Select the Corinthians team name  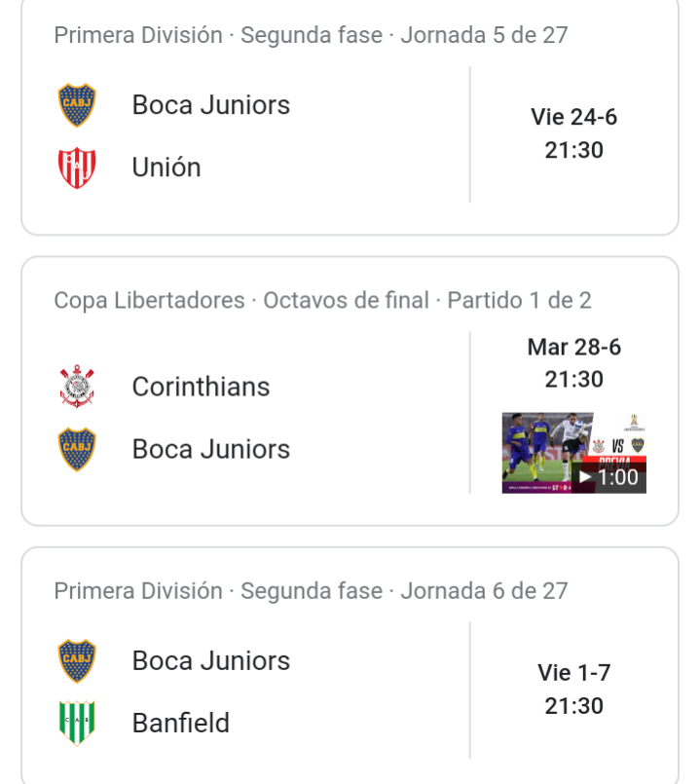pos(201,387)
